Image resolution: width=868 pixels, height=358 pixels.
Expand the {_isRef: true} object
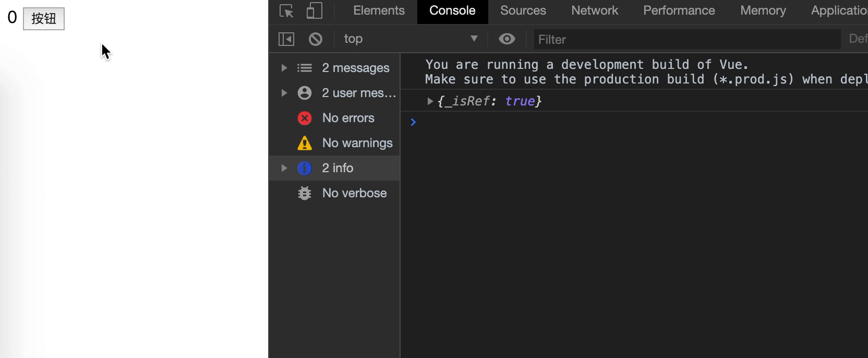(x=430, y=101)
